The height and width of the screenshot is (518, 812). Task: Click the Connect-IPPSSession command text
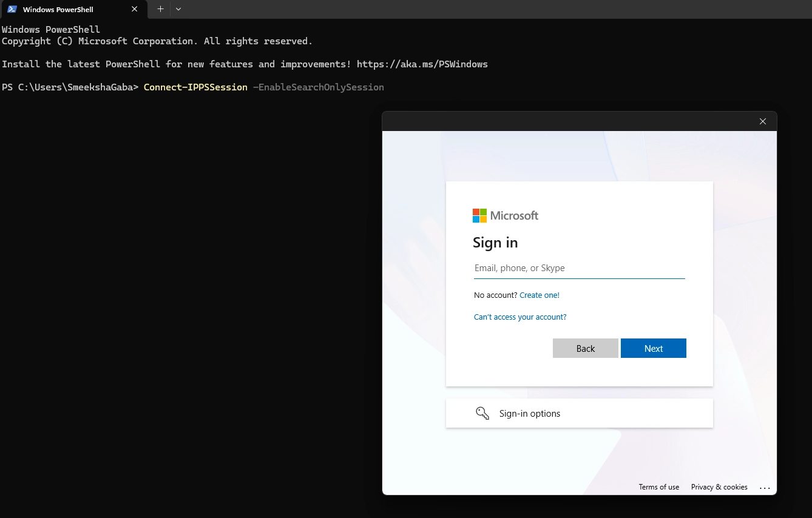[x=195, y=87]
